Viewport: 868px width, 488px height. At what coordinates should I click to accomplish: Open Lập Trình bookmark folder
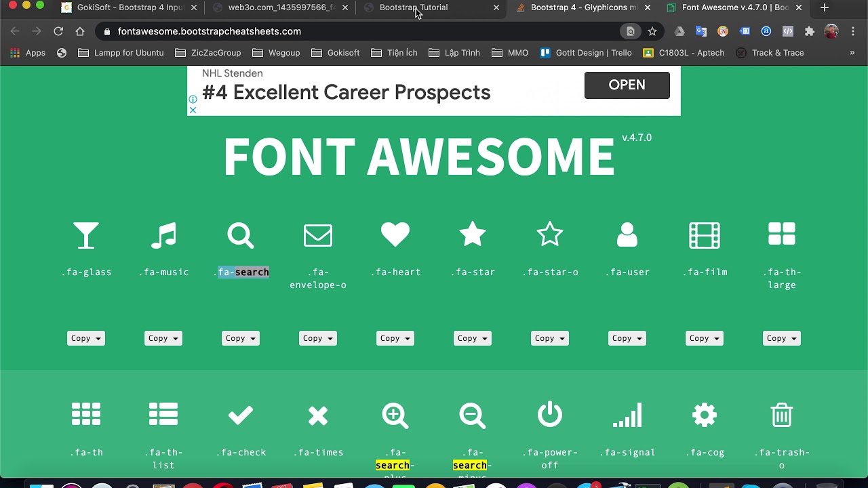[x=454, y=52]
